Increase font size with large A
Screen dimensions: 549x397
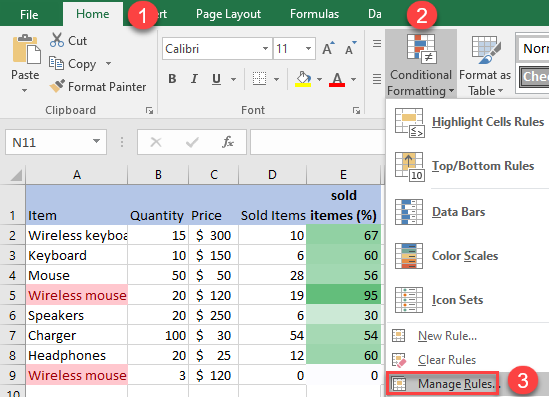(328, 48)
